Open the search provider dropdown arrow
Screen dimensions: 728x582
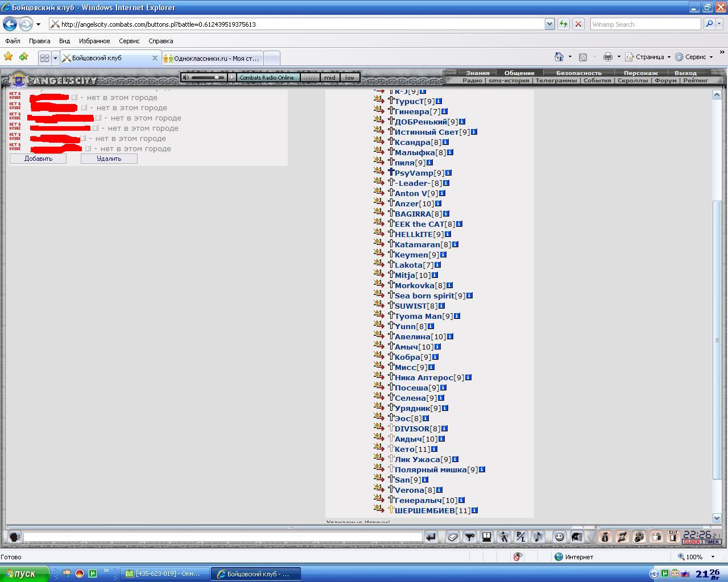click(721, 24)
